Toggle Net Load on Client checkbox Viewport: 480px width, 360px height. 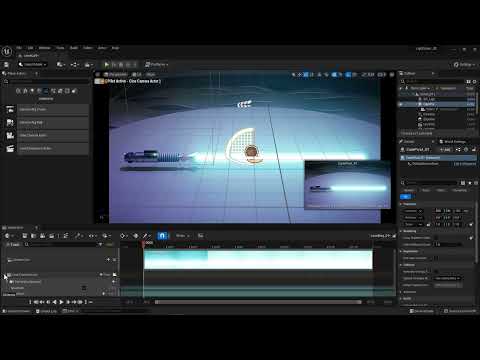pos(436,258)
